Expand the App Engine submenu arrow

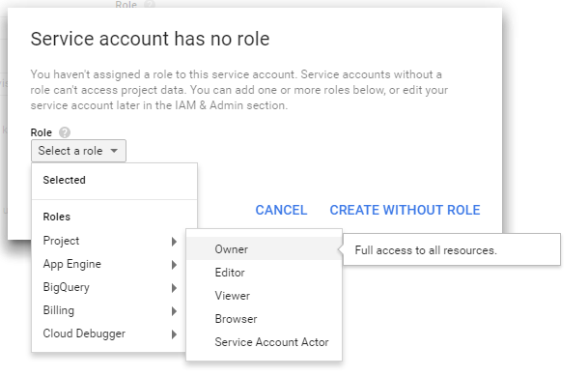click(174, 265)
